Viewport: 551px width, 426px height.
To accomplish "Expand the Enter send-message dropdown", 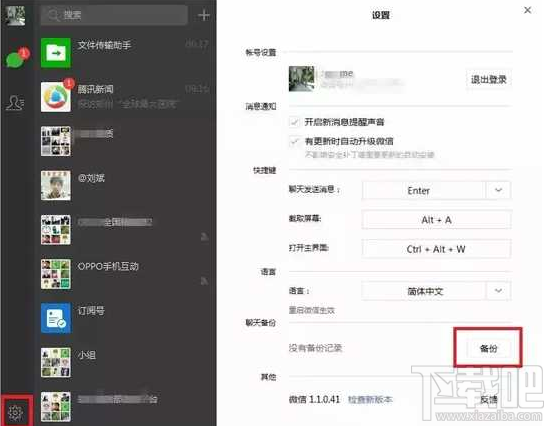I will 498,191.
